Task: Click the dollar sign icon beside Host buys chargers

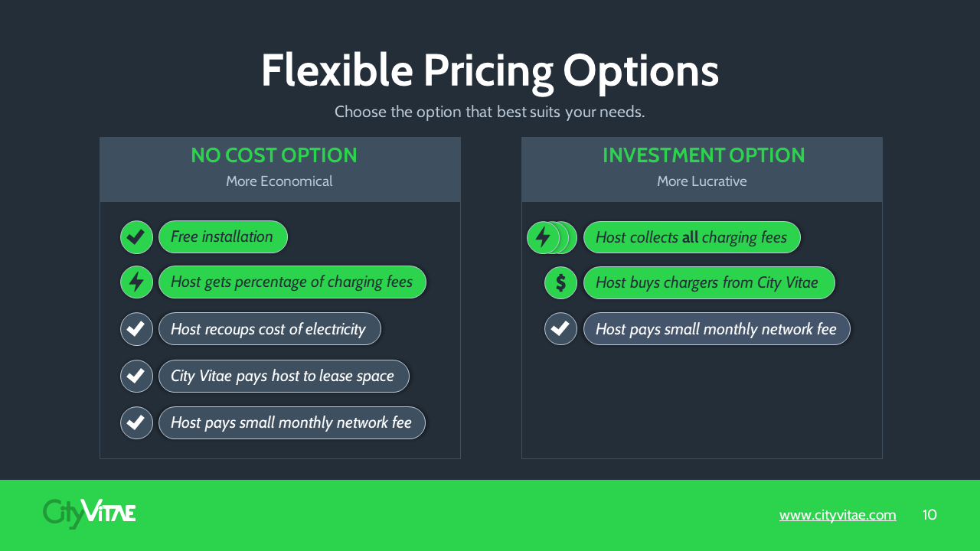Action: tap(560, 282)
